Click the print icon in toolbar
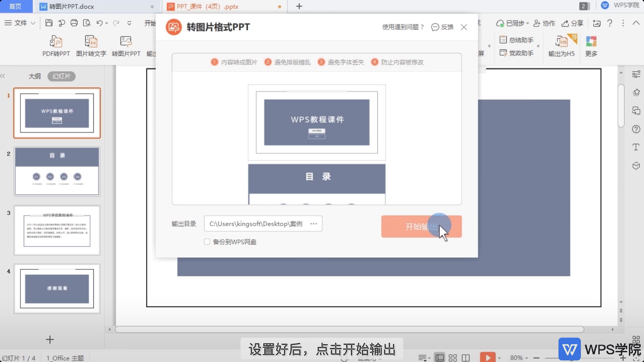Screen dimensions: 644x362 point(74,23)
